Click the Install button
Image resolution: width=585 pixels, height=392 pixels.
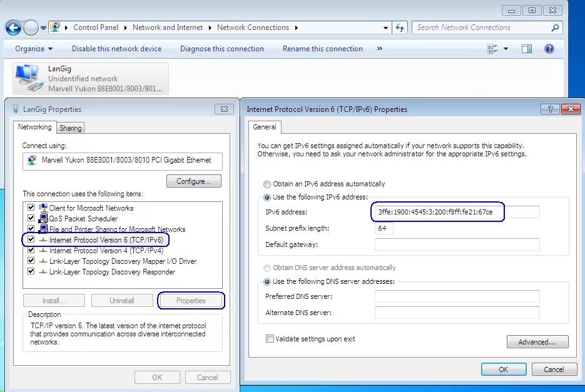point(54,301)
